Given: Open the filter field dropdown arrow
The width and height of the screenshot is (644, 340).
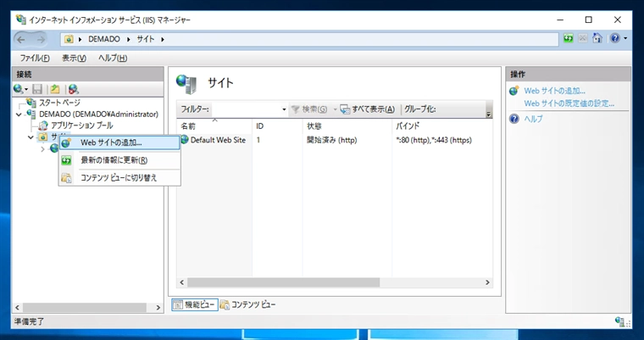Looking at the screenshot, I should pos(284,109).
